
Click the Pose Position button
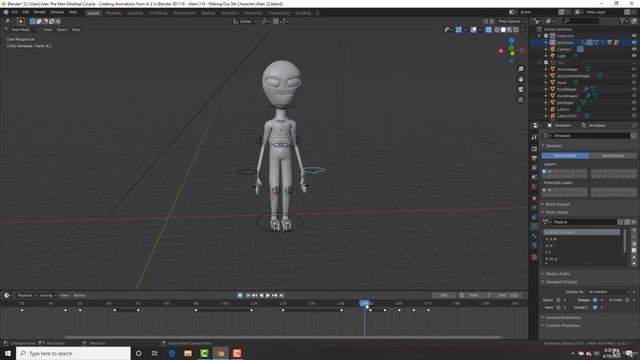pyautogui.click(x=565, y=156)
